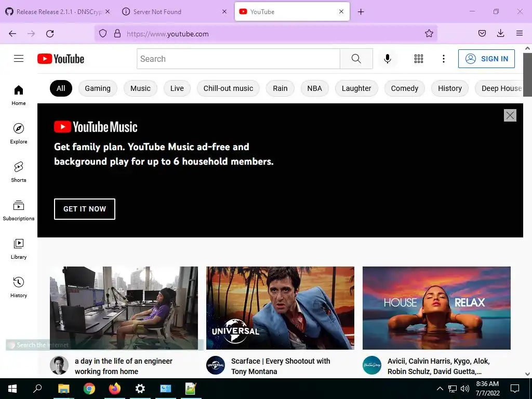The image size is (532, 399).
Task: Open taskbar search magnifier
Action: [x=37, y=389]
